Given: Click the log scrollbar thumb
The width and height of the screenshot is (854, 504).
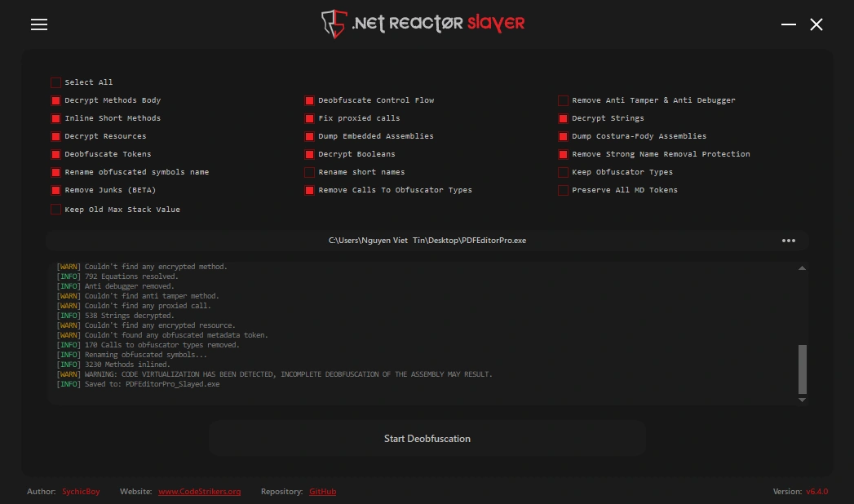Looking at the screenshot, I should pyautogui.click(x=802, y=369).
